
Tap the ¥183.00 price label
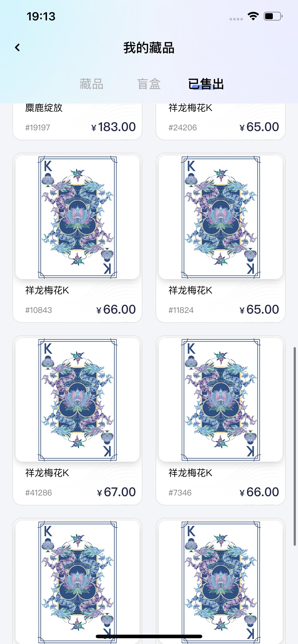pos(113,127)
